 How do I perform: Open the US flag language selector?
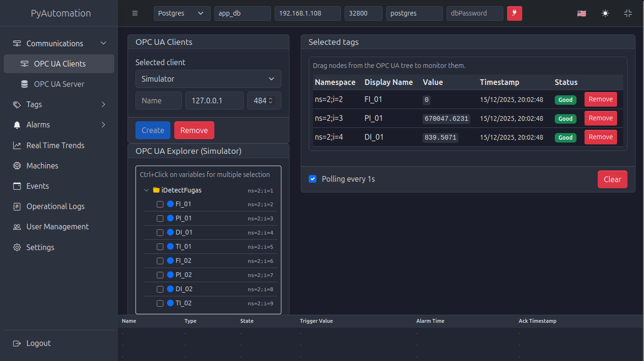(582, 13)
